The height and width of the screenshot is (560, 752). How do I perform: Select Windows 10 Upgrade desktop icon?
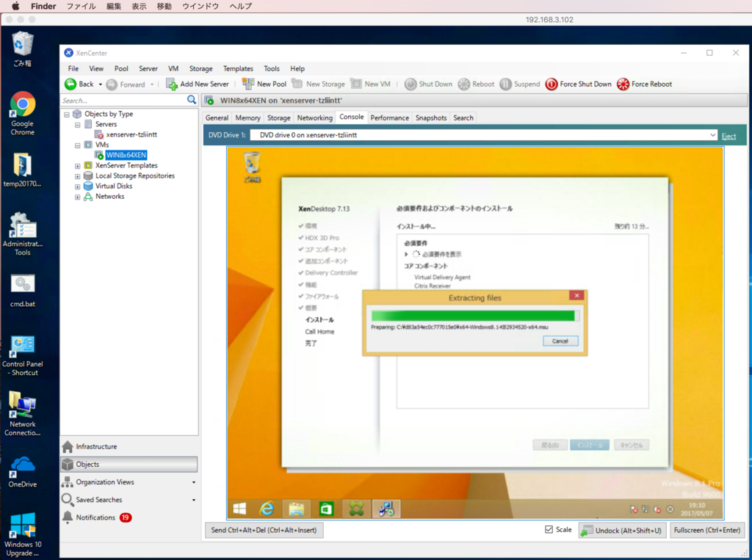pos(23,535)
